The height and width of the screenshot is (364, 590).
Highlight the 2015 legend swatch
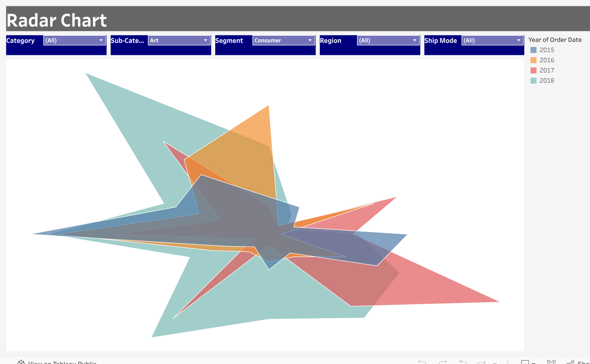pos(533,50)
